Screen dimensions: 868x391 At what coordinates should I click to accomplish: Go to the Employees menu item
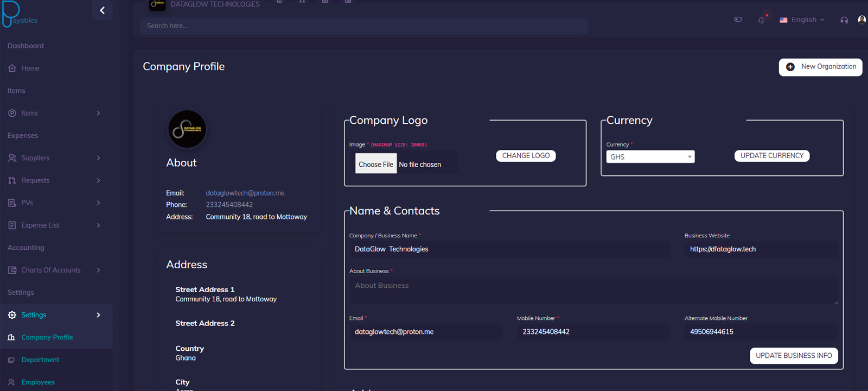point(38,382)
